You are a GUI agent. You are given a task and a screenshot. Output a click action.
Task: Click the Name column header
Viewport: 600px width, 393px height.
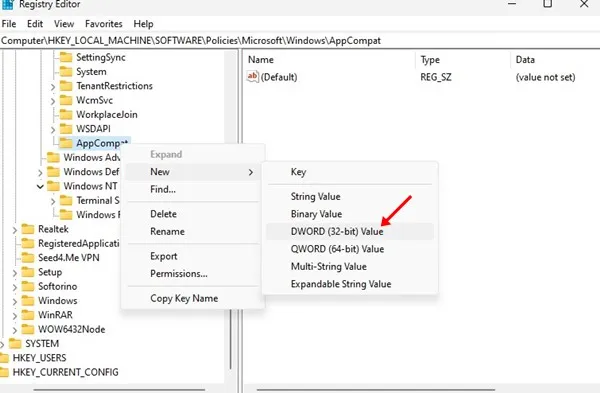point(330,60)
